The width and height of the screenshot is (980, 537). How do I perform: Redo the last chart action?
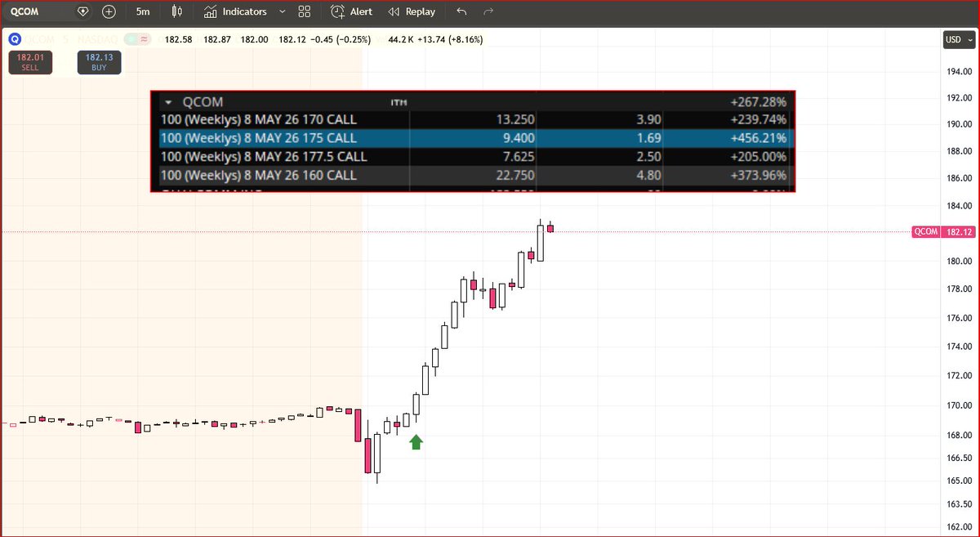coord(488,12)
